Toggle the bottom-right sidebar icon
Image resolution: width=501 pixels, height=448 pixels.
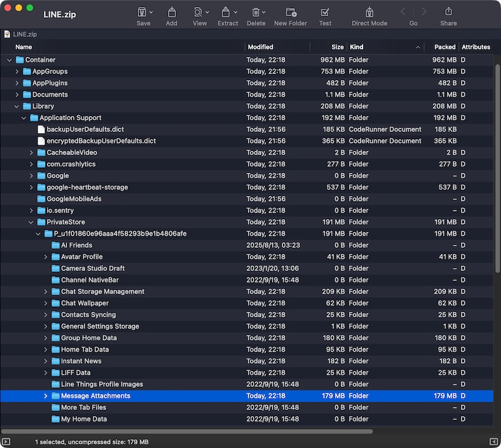[x=493, y=442]
